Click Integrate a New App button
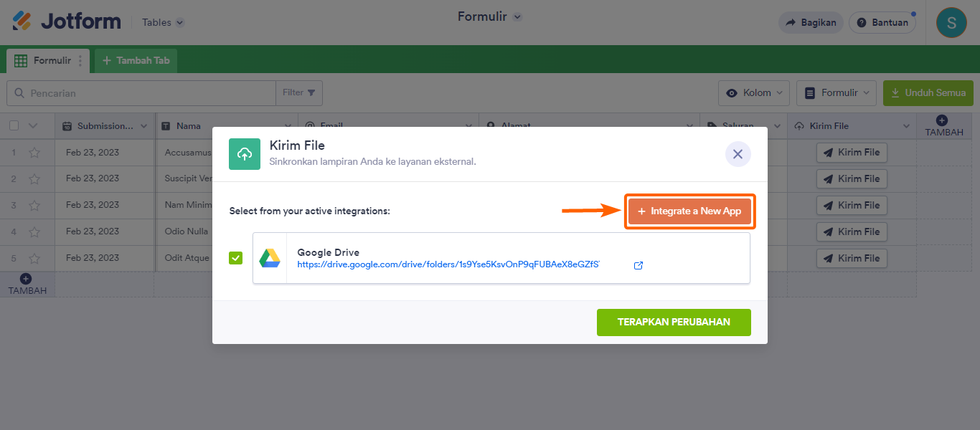Viewport: 980px width, 430px height. point(689,211)
